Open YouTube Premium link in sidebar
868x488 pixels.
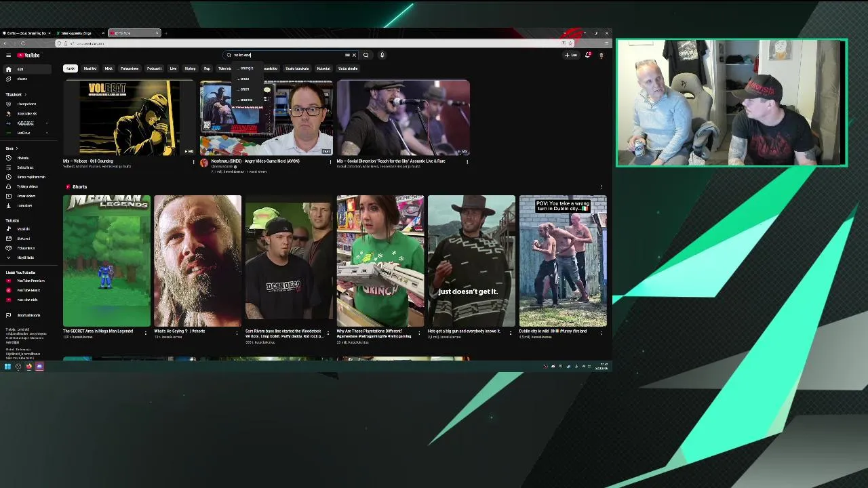pos(27,281)
